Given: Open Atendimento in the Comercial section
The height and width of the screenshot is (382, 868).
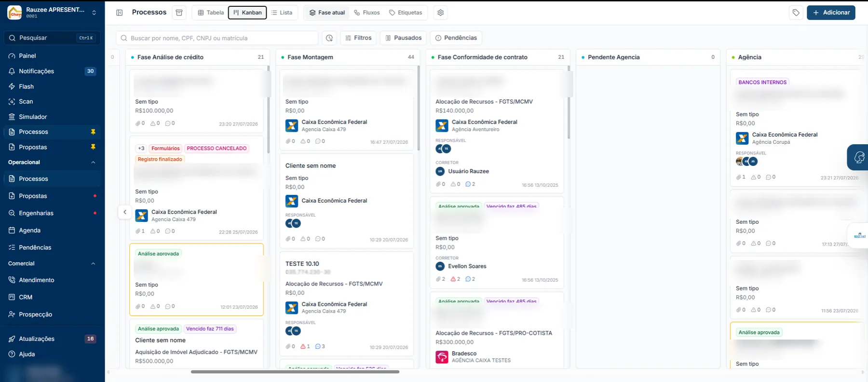Looking at the screenshot, I should coord(52,280).
